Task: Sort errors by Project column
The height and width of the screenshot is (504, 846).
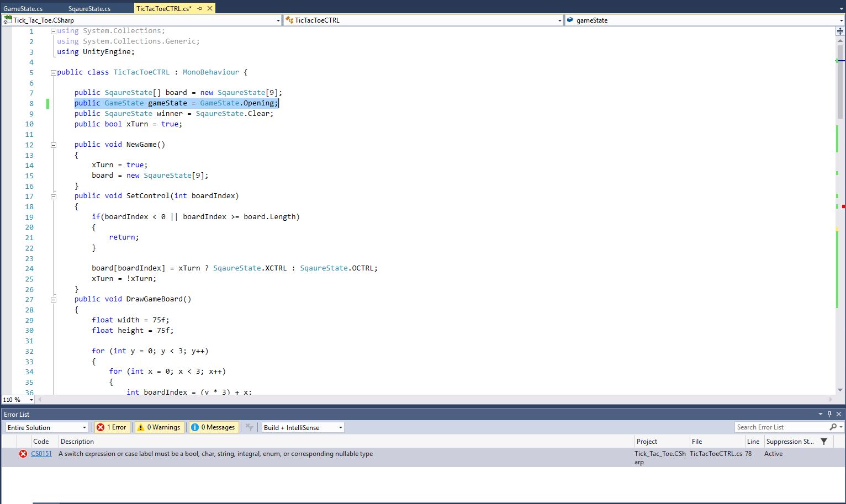Action: coord(661,442)
